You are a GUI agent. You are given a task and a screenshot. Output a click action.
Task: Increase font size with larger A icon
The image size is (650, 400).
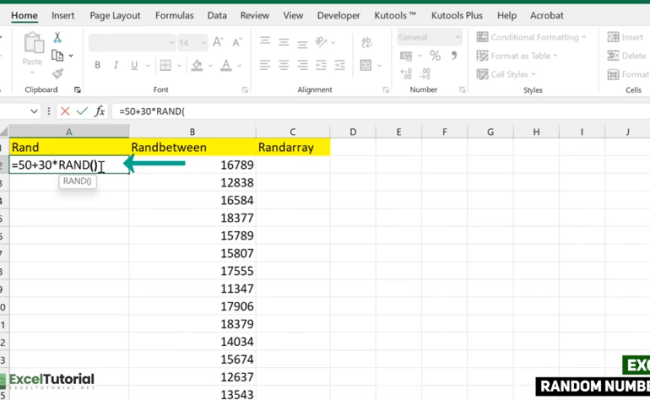[218, 42]
